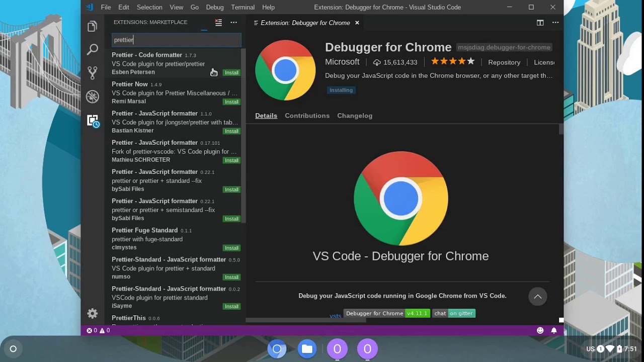644x362 pixels.
Task: Close the Debugger for Chrome extension tab
Action: pos(357,23)
